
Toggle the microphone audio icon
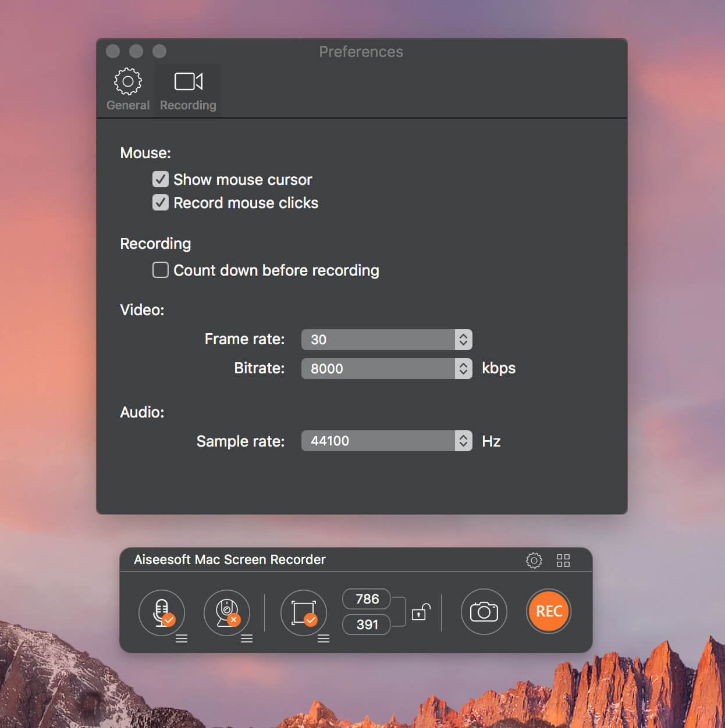coord(162,612)
